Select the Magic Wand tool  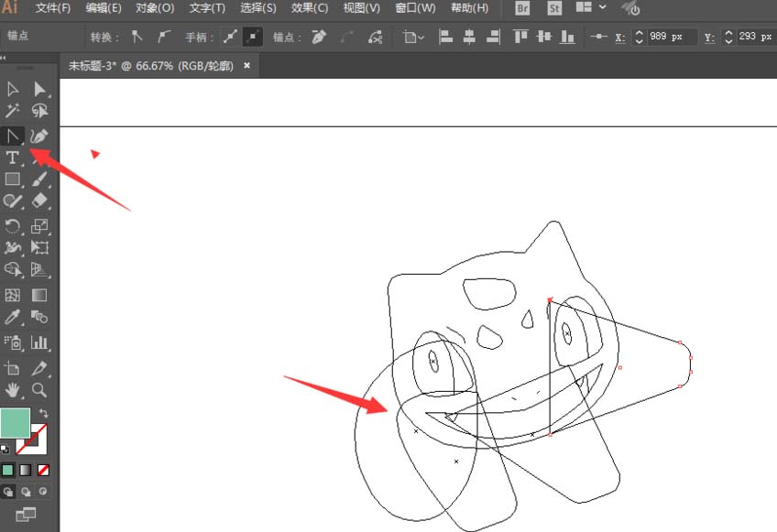pyautogui.click(x=13, y=111)
